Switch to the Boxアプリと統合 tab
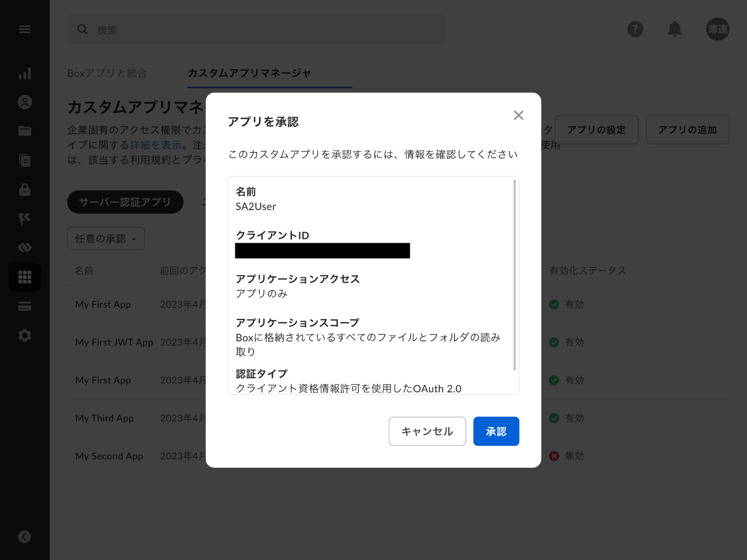747x560 pixels. point(107,73)
